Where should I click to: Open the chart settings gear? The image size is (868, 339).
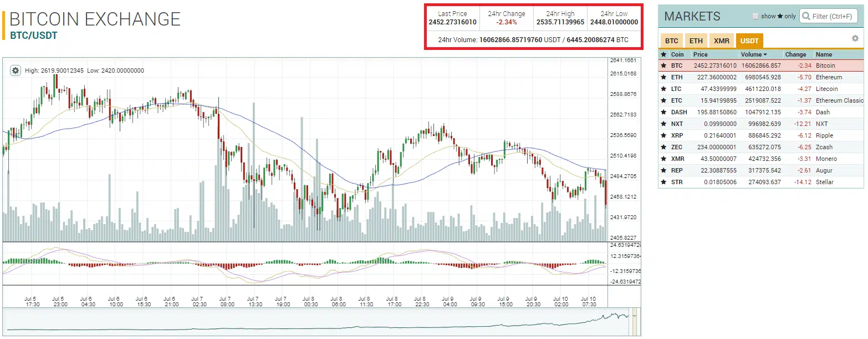click(x=16, y=70)
